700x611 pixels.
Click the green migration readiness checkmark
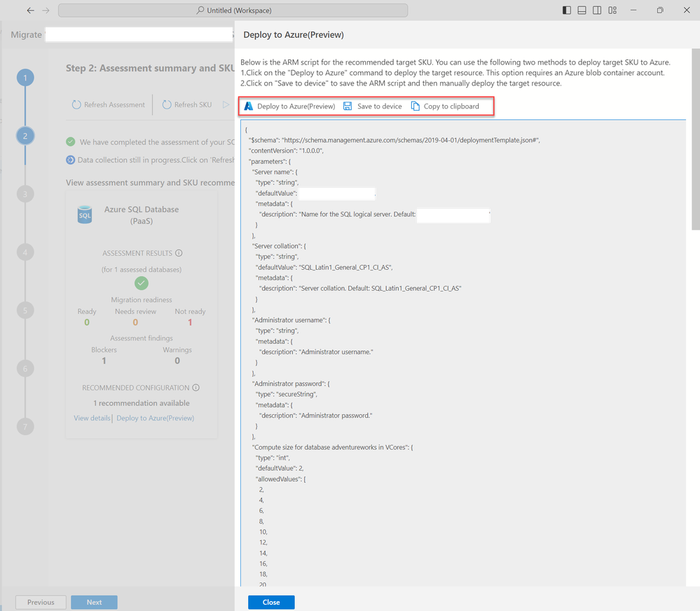tap(142, 283)
